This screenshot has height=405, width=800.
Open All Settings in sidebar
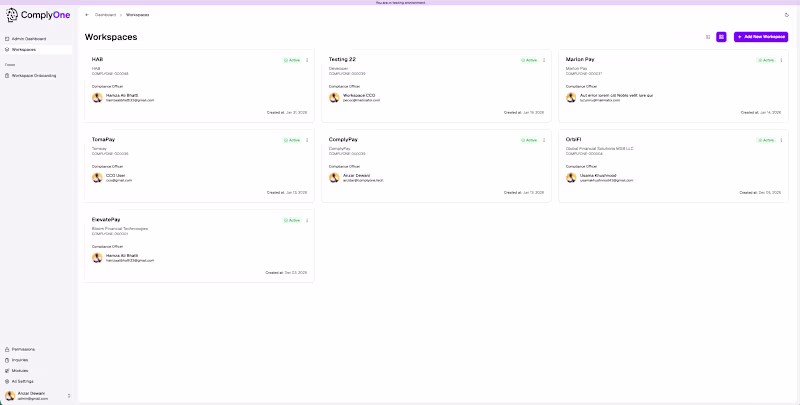pyautogui.click(x=25, y=381)
